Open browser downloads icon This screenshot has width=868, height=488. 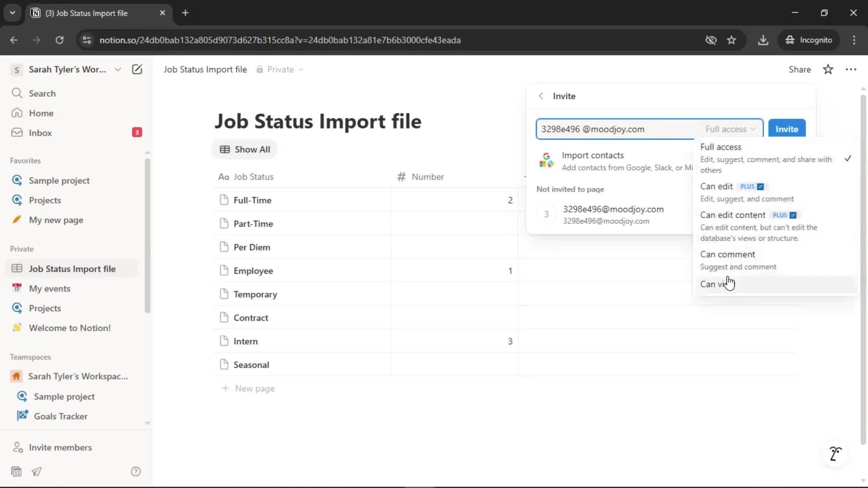click(x=763, y=40)
